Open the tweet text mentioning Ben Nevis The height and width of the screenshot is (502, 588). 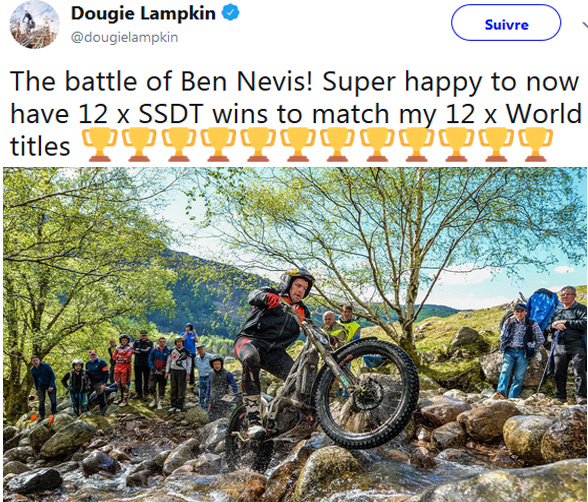click(x=296, y=113)
